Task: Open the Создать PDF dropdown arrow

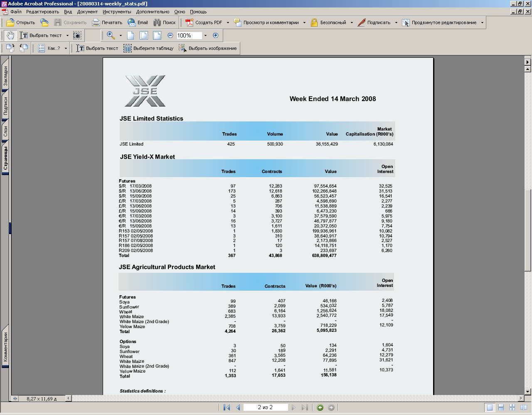Action: click(228, 22)
